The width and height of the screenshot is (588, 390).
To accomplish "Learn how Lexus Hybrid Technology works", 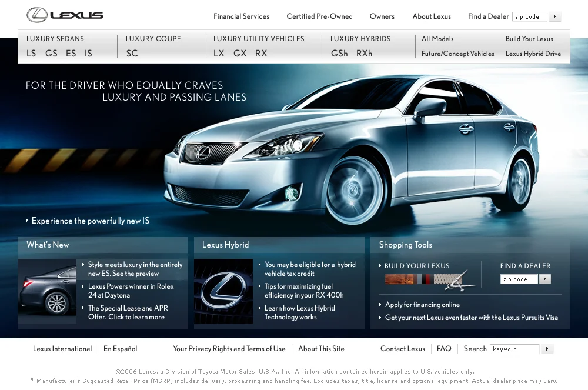I will click(300, 312).
